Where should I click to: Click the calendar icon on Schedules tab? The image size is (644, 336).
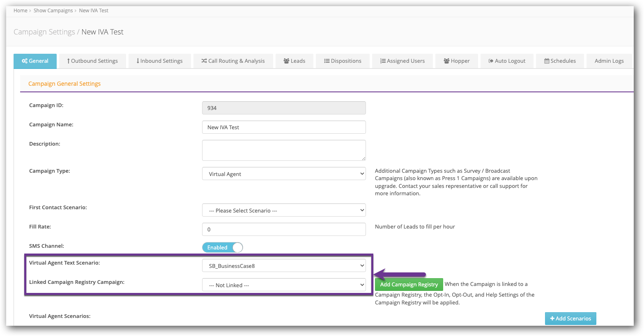click(x=547, y=61)
